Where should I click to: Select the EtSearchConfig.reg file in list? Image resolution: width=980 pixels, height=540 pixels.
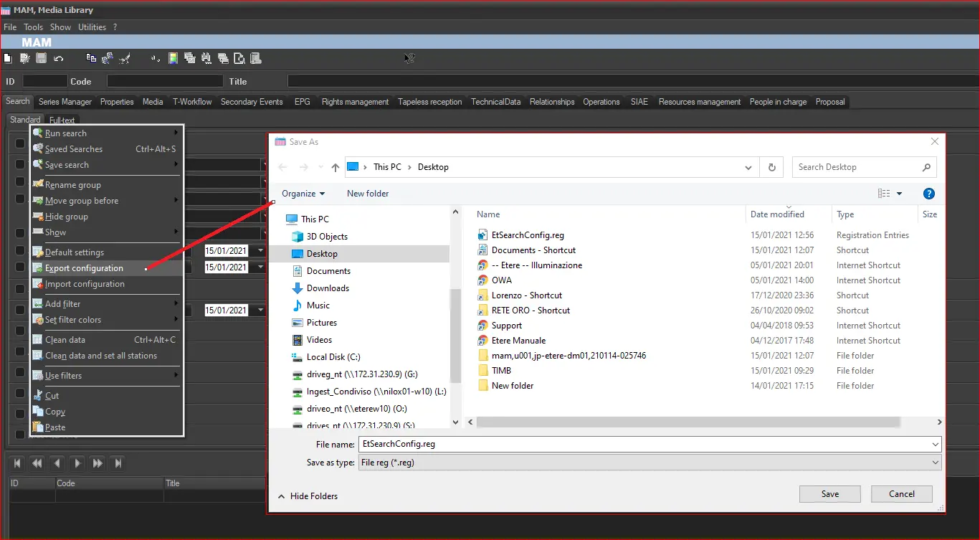(528, 235)
